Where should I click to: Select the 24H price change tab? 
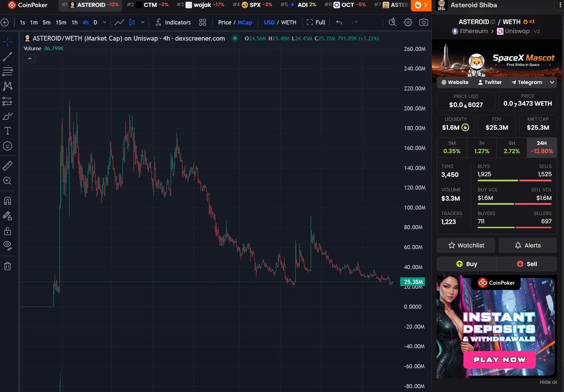pyautogui.click(x=541, y=148)
